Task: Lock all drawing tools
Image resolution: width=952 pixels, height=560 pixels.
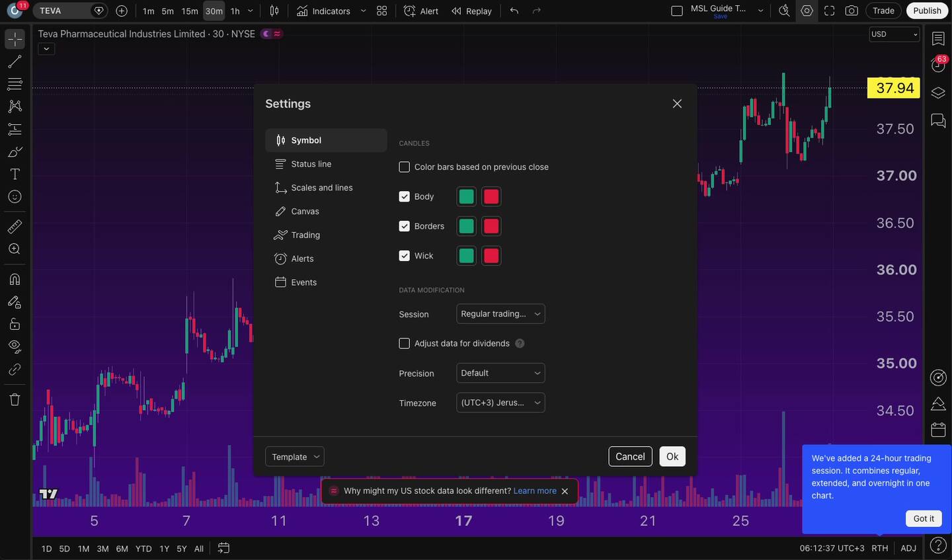Action: [x=15, y=324]
